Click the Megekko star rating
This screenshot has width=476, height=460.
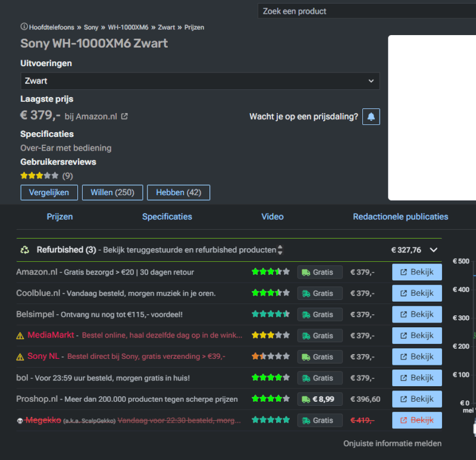tap(271, 420)
